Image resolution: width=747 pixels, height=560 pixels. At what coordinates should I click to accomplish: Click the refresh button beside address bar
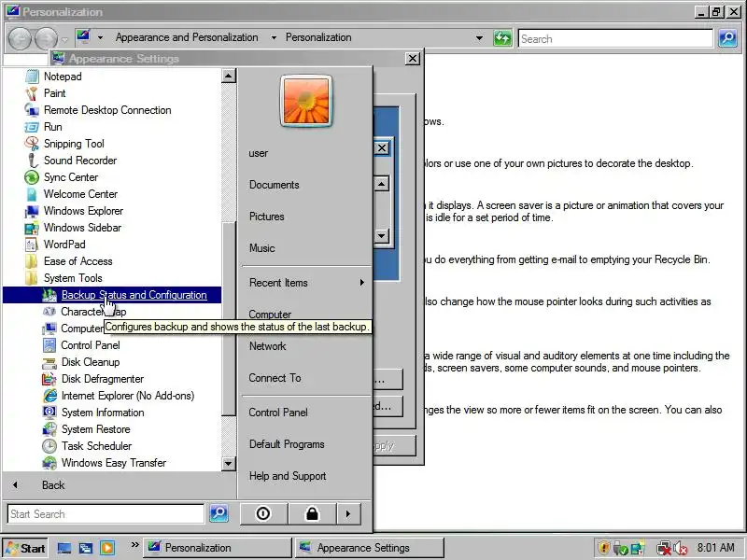pyautogui.click(x=502, y=37)
